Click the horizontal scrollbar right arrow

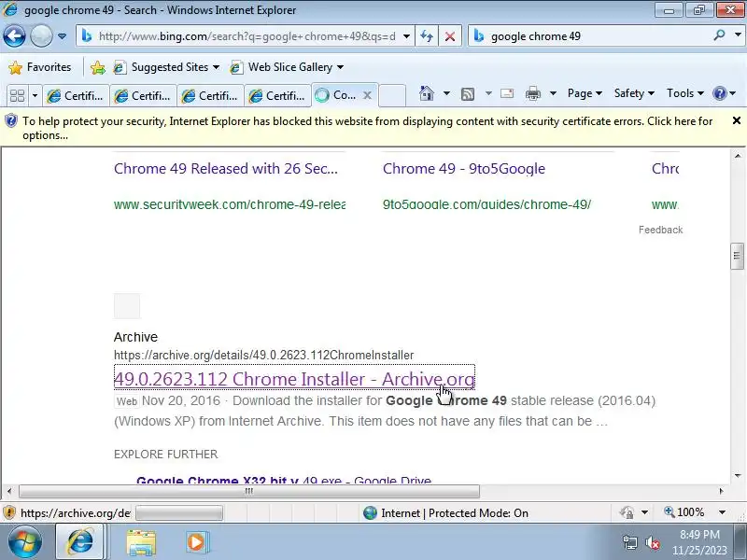[721, 491]
